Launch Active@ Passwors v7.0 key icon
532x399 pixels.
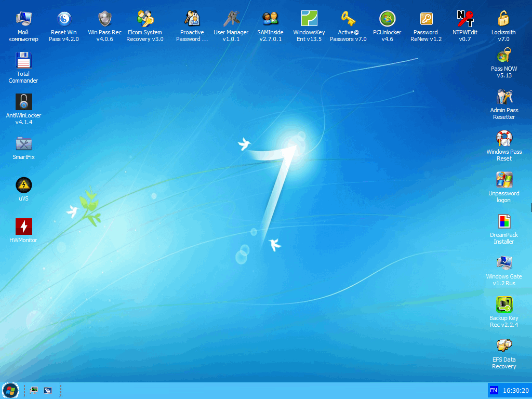[348, 19]
